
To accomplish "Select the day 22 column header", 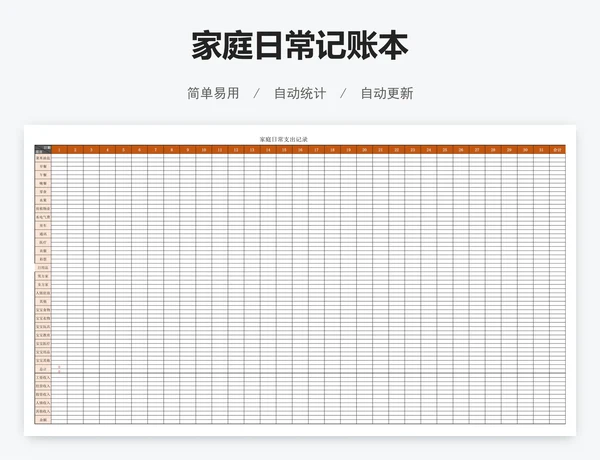I will click(x=397, y=150).
